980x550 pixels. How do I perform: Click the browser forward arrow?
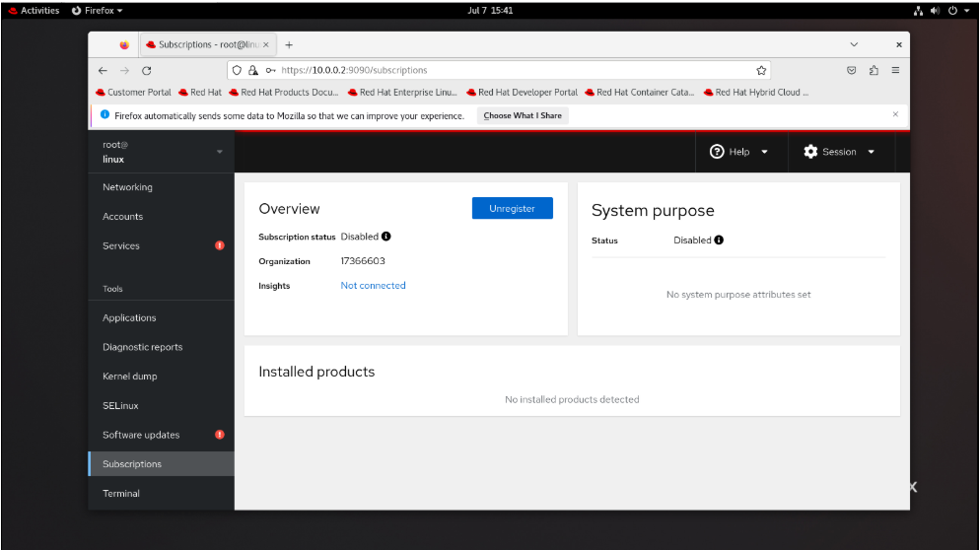tap(124, 71)
